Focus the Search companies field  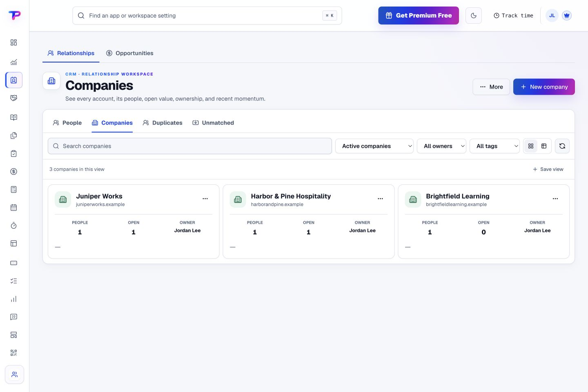[190, 146]
